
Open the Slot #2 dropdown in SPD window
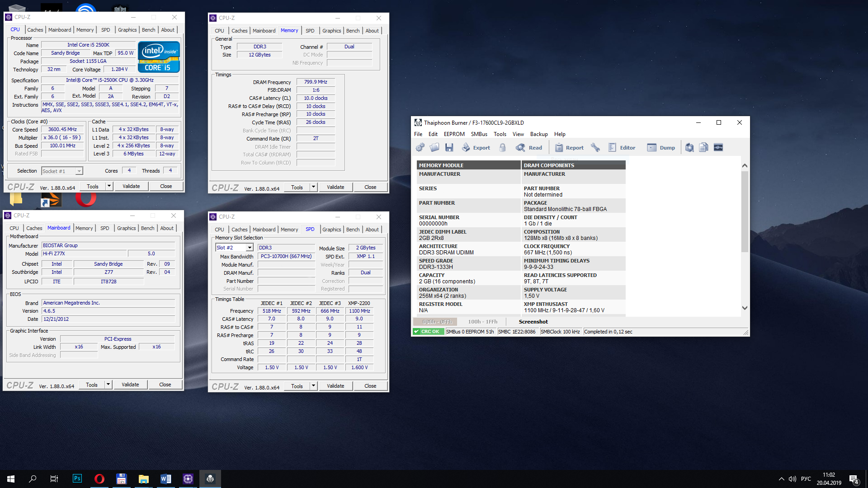[250, 248]
